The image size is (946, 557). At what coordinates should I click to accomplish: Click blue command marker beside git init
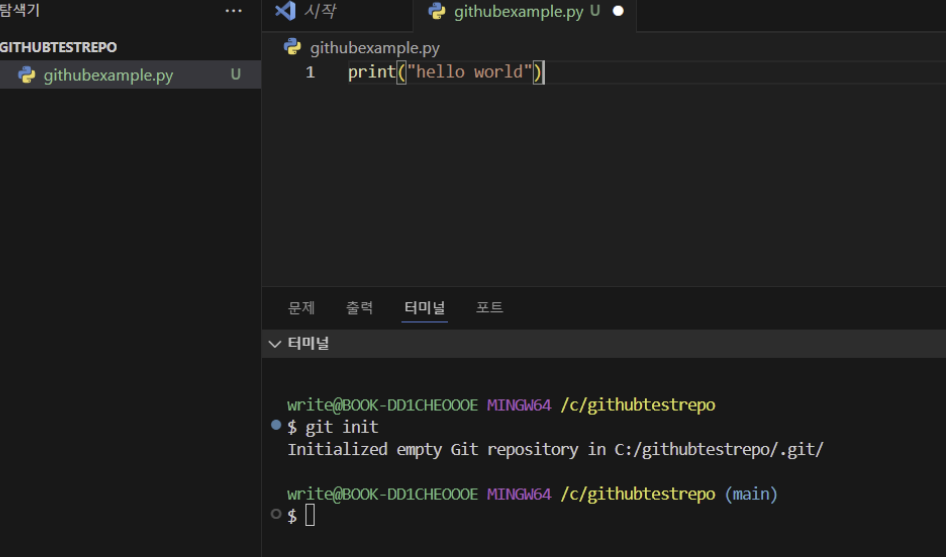pyautogui.click(x=276, y=425)
